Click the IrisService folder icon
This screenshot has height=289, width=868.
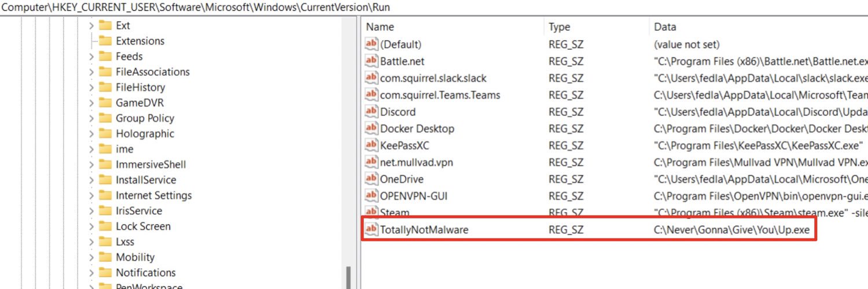105,211
